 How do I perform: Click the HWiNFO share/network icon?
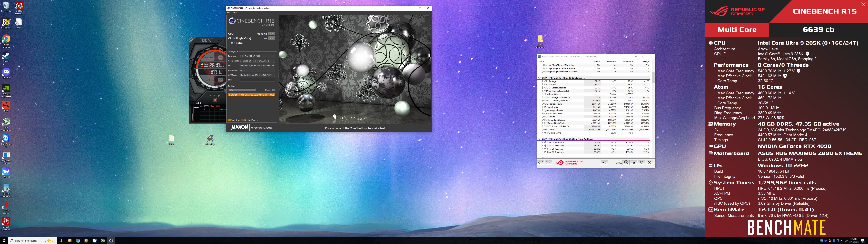point(604,162)
